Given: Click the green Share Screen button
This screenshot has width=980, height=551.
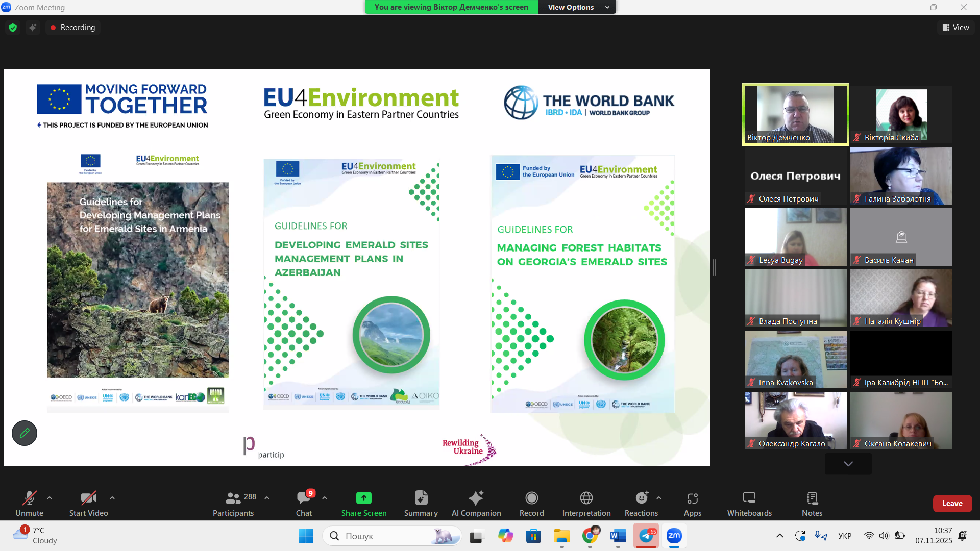Looking at the screenshot, I should [363, 503].
